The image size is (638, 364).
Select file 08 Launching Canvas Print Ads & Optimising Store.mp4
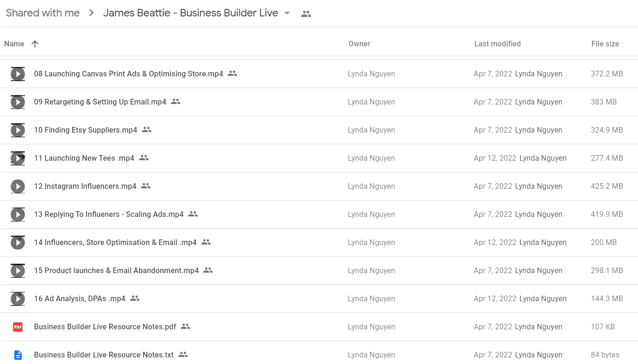point(129,74)
